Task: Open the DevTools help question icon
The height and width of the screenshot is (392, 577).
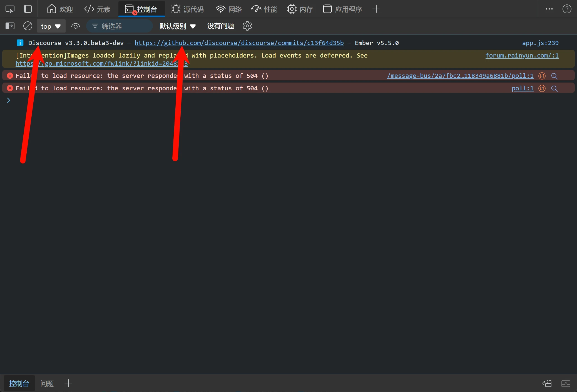Action: click(x=567, y=9)
